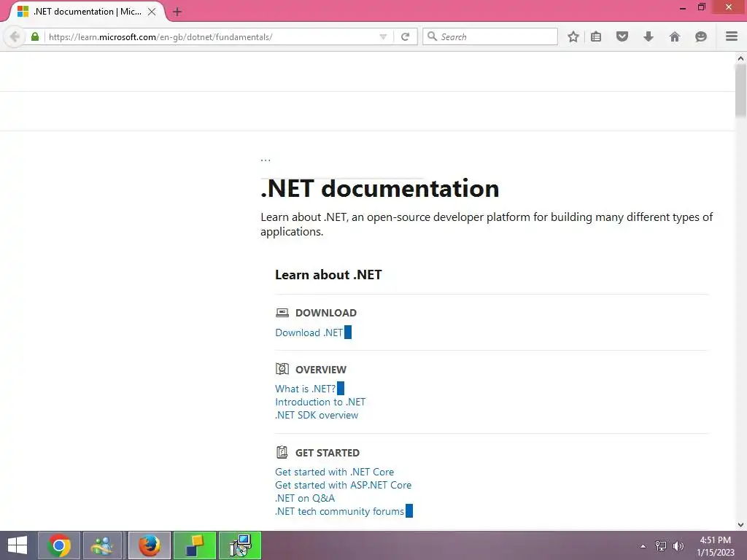
Task: Click the scrollbar up arrow
Action: tap(740, 58)
